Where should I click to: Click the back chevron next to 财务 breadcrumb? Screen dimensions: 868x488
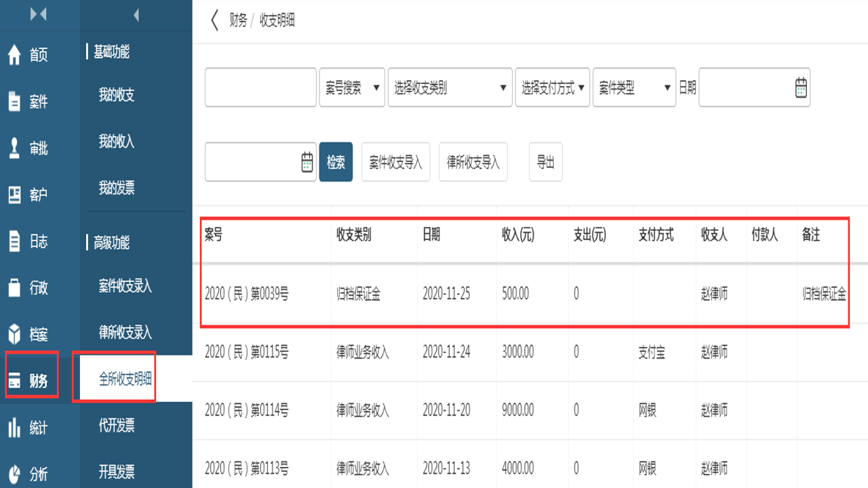215,20
